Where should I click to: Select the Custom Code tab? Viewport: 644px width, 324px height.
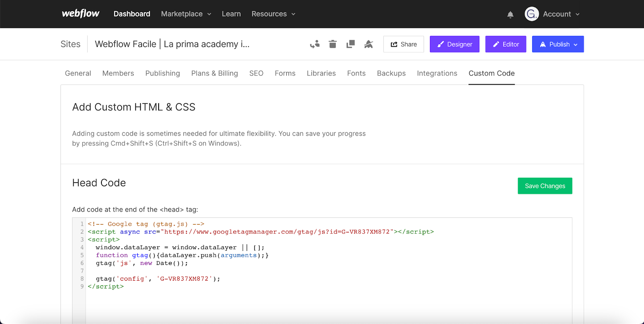click(491, 73)
